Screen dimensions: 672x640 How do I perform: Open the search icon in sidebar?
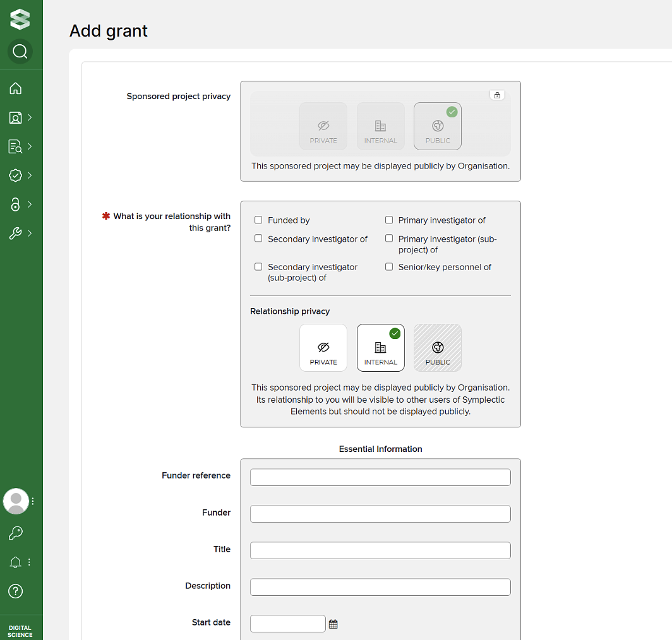[20, 51]
